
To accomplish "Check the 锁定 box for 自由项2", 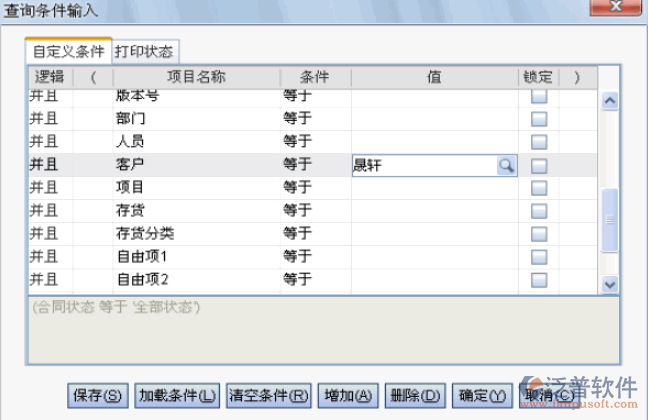I will coord(539,280).
